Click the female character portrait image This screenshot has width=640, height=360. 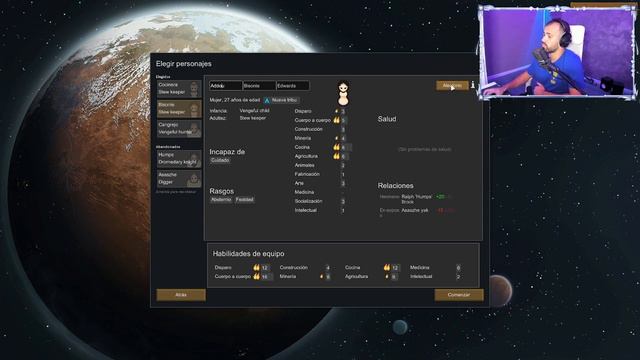tap(343, 93)
